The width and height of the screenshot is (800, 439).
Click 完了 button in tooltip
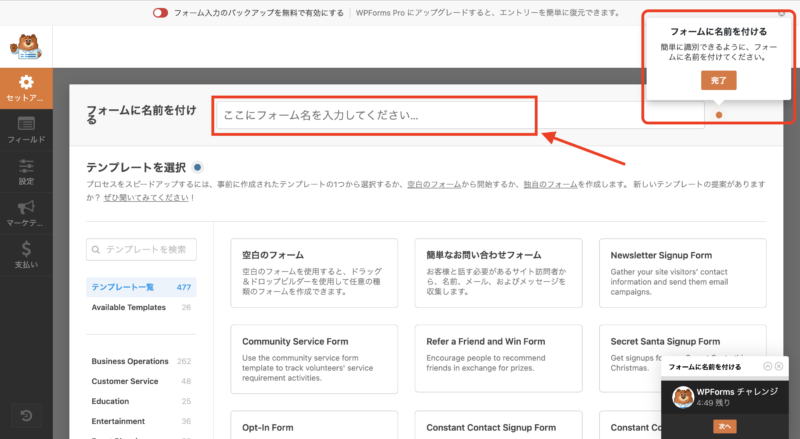pos(718,80)
